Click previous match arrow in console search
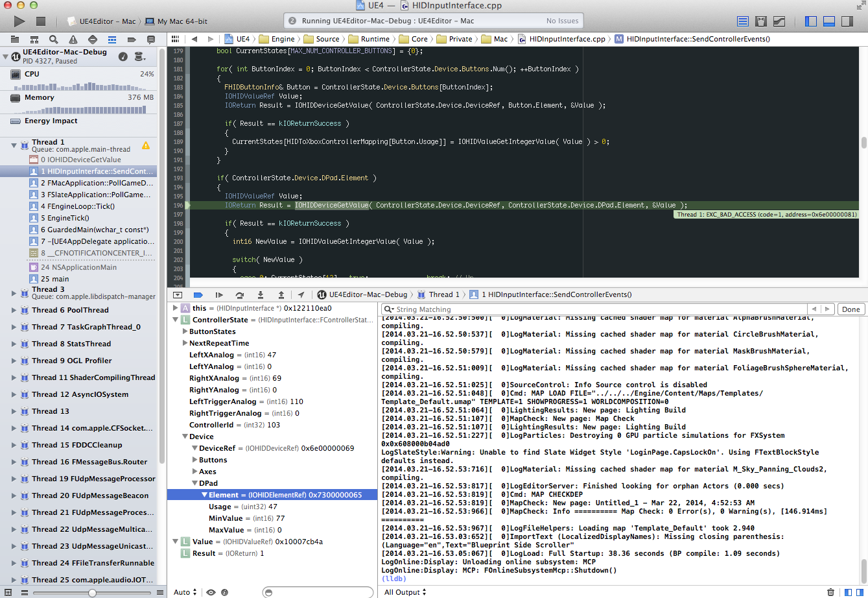The width and height of the screenshot is (868, 598). [x=813, y=309]
